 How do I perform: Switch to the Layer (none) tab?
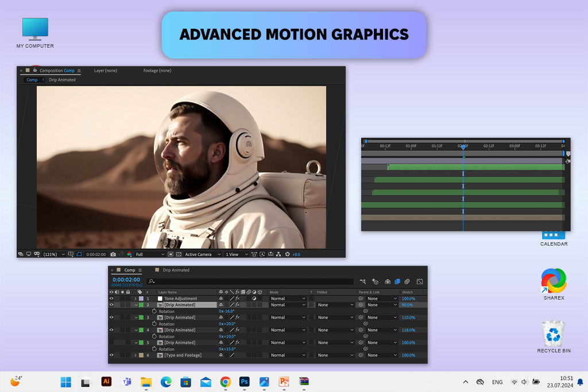106,71
